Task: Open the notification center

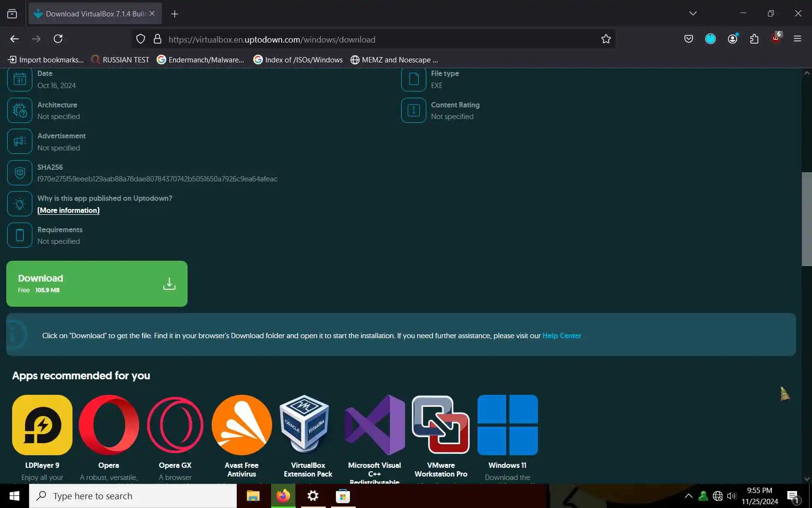Action: pos(793,496)
